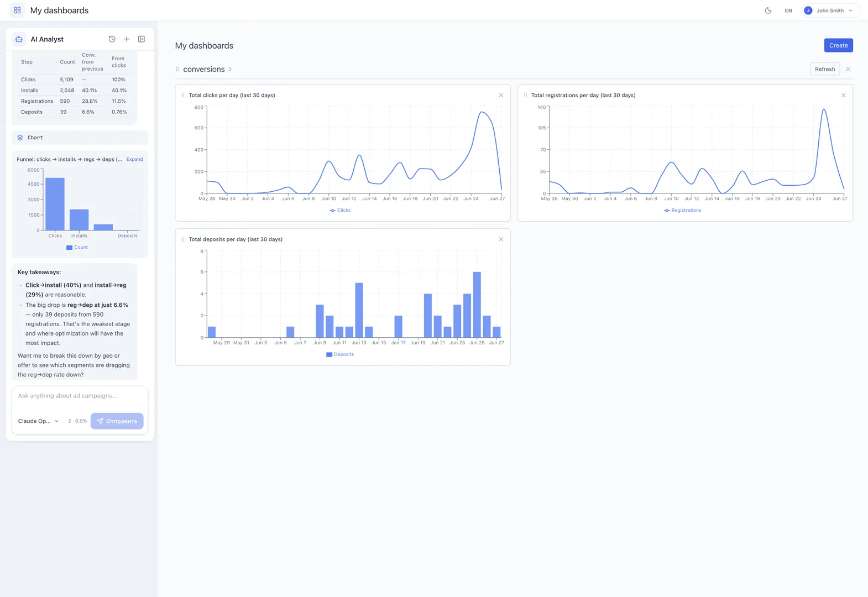Viewport: 868px width, 597px height.
Task: Toggle Count legend in funnel chart
Action: (x=77, y=247)
